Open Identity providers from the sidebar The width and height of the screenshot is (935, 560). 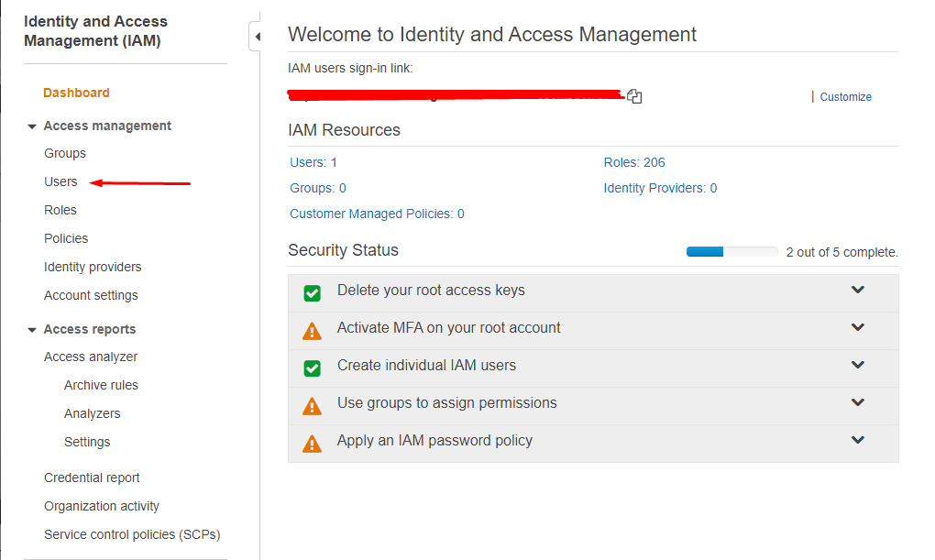(x=92, y=266)
